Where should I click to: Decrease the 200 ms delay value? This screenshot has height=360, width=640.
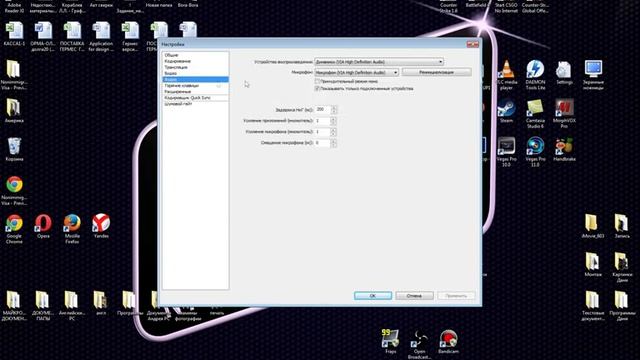(334, 111)
